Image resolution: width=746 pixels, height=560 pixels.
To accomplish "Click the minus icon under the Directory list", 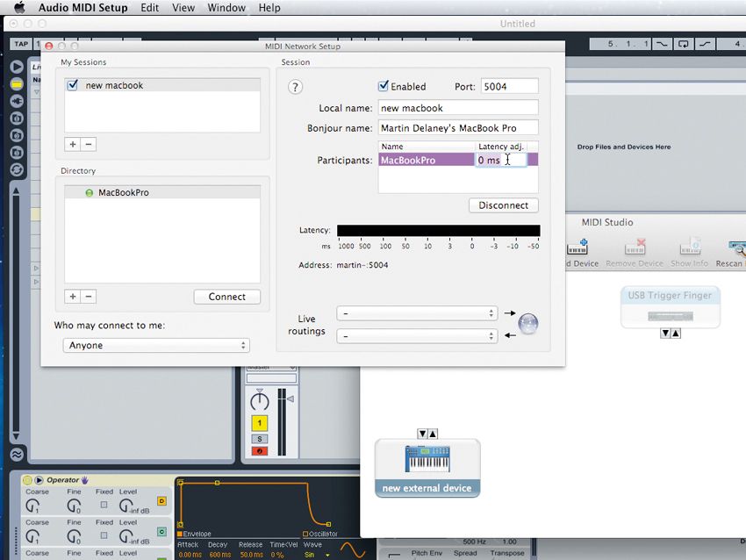I will 89,297.
